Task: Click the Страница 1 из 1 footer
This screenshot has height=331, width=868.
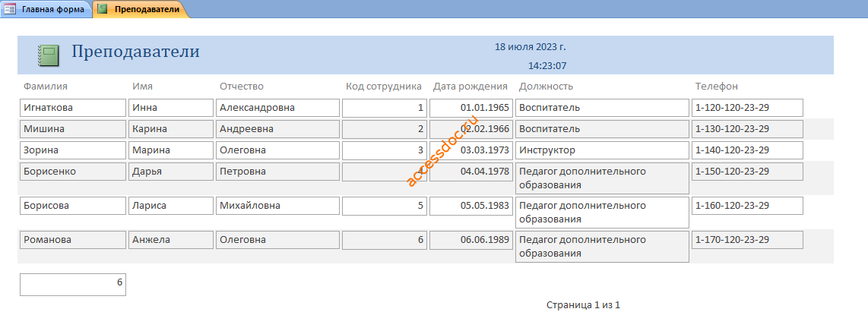Action: coord(583,305)
